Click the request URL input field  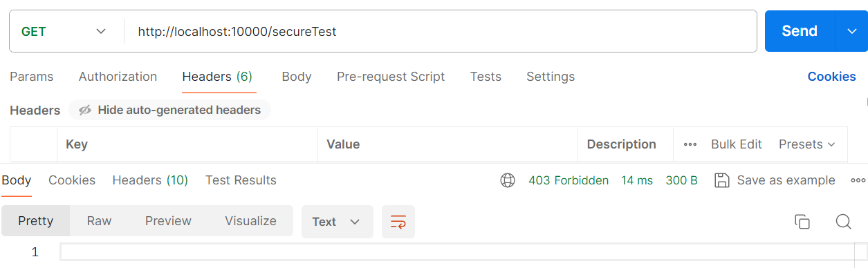[440, 31]
